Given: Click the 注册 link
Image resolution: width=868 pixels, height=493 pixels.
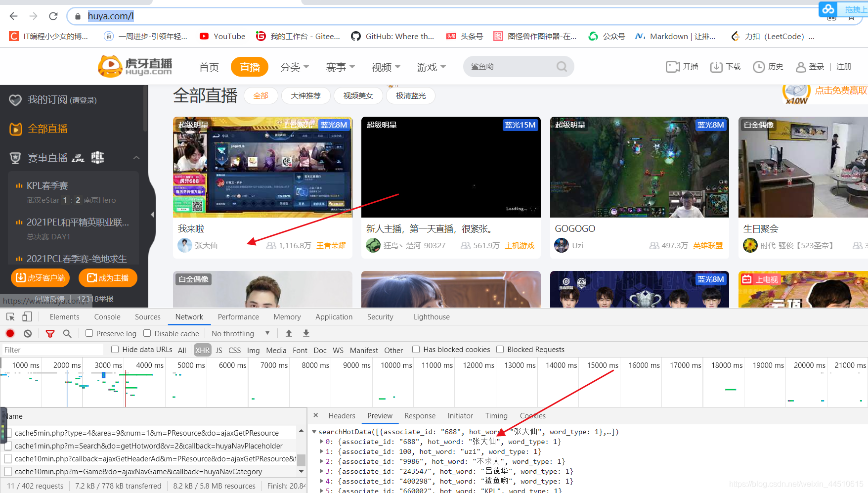Looking at the screenshot, I should point(844,67).
